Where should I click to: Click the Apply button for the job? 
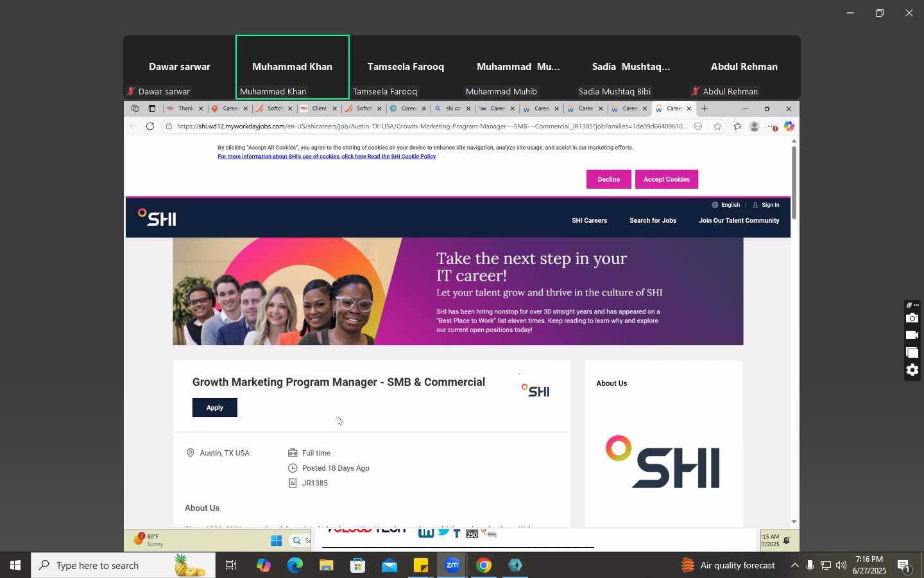[214, 408]
